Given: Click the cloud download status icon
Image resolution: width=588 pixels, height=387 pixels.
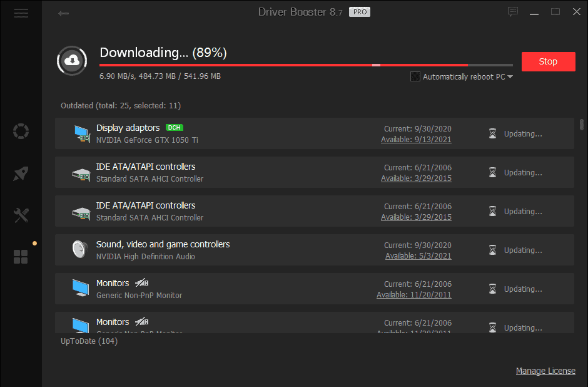Looking at the screenshot, I should coord(71,61).
